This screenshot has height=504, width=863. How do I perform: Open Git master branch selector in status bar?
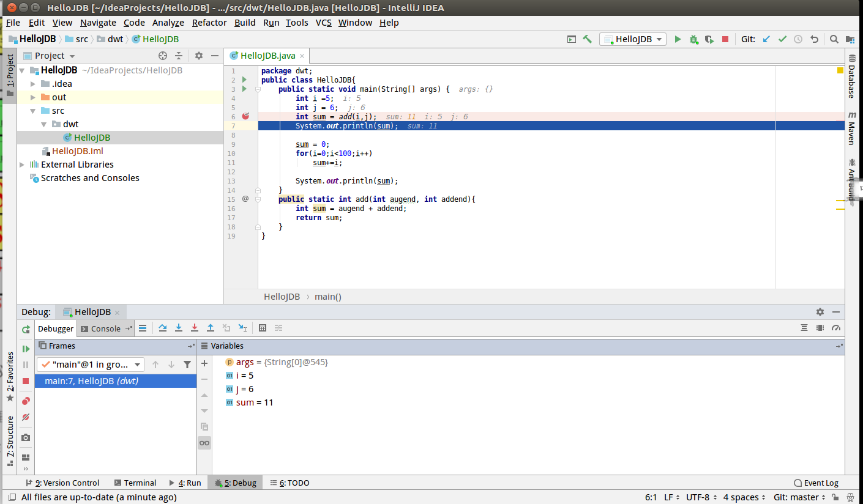pos(800,497)
